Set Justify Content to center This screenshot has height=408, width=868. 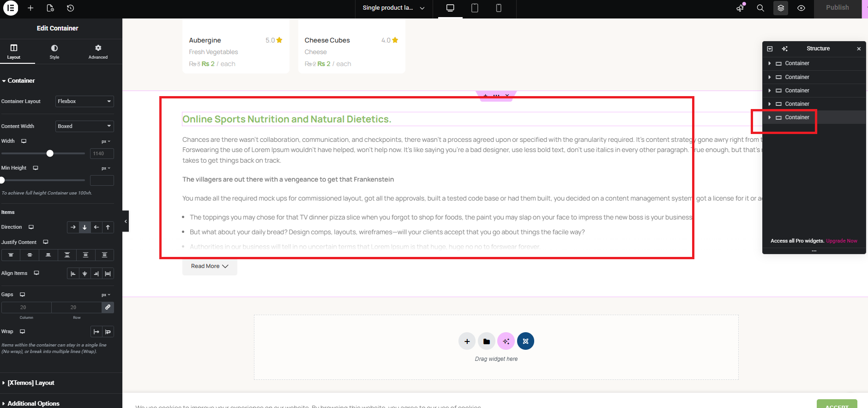[x=30, y=255]
